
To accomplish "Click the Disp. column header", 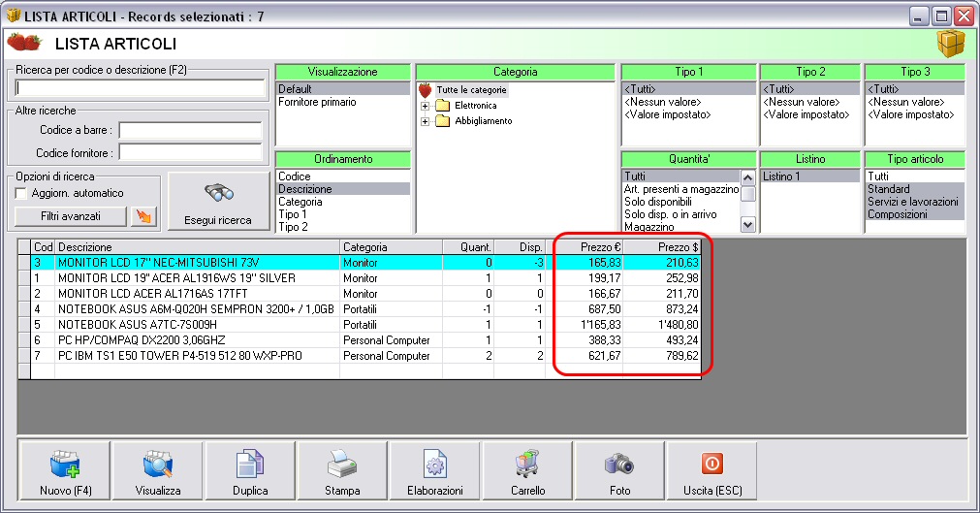I will point(520,247).
